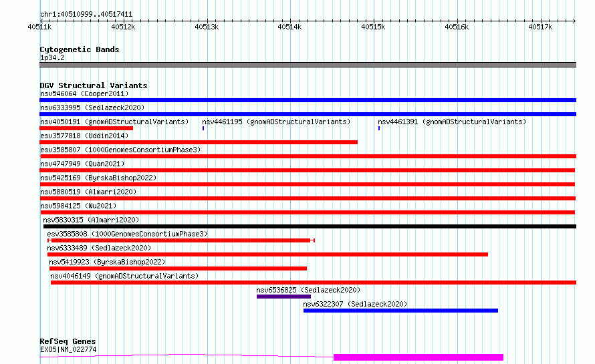Select the nsv6333995 (Sedlazeck2020) blue bar
This screenshot has height=364, width=595.
tap(308, 114)
